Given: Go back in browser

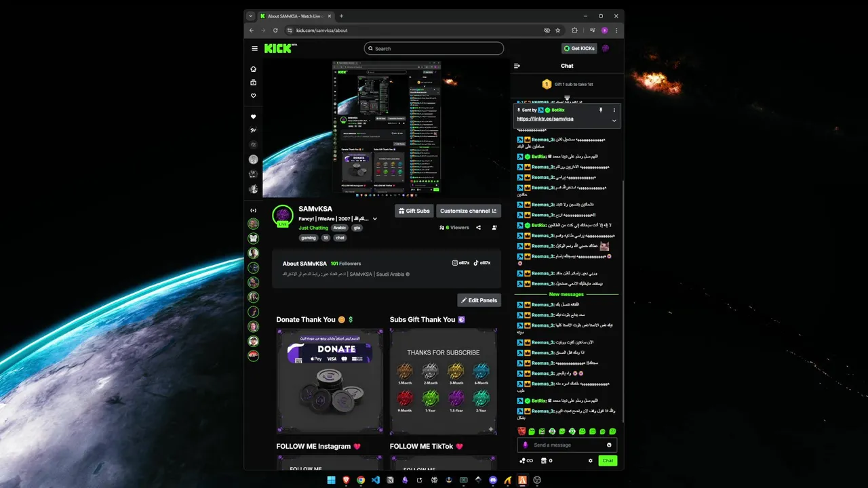Looking at the screenshot, I should click(252, 30).
